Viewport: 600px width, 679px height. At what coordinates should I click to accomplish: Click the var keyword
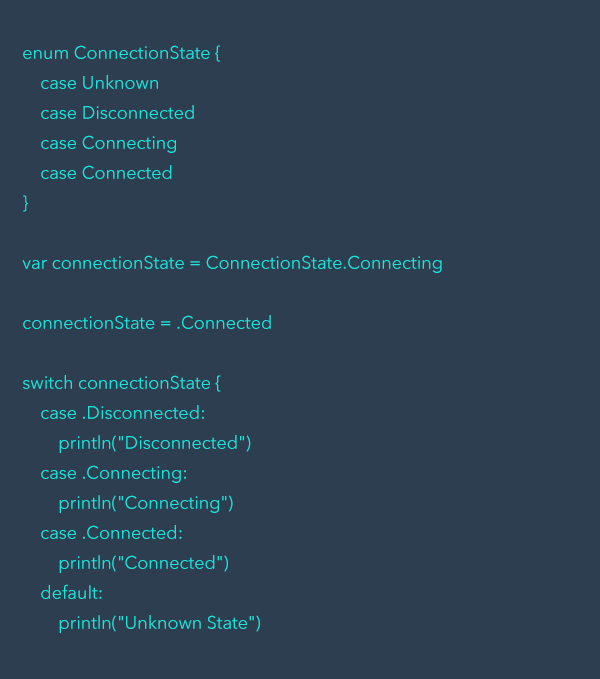click(34, 263)
